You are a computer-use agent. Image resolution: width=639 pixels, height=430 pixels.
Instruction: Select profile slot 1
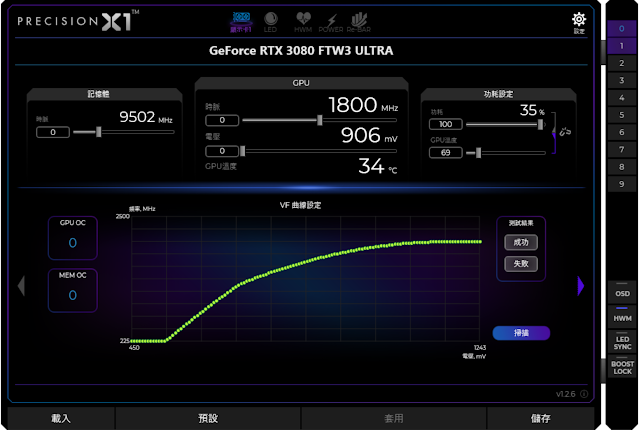621,46
